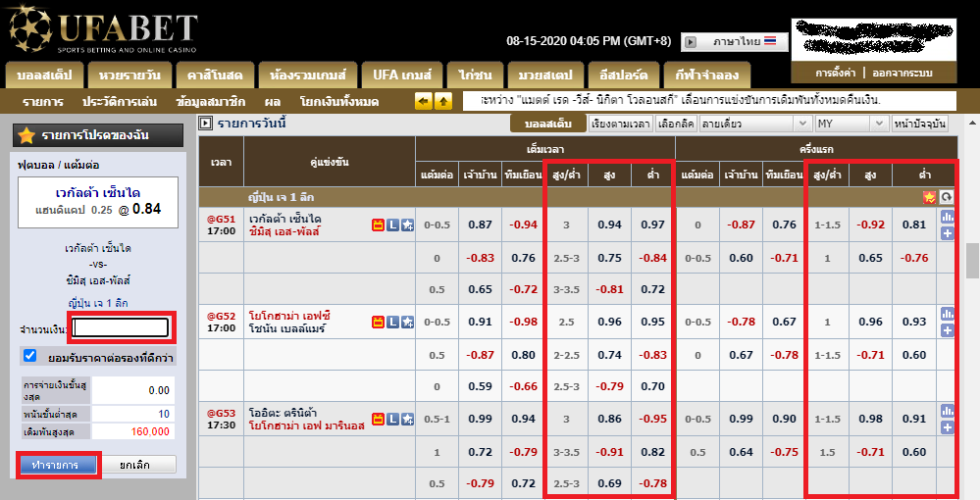The height and width of the screenshot is (500, 980).
Task: Open the กีฬาจำลอง tab
Action: pyautogui.click(x=707, y=75)
